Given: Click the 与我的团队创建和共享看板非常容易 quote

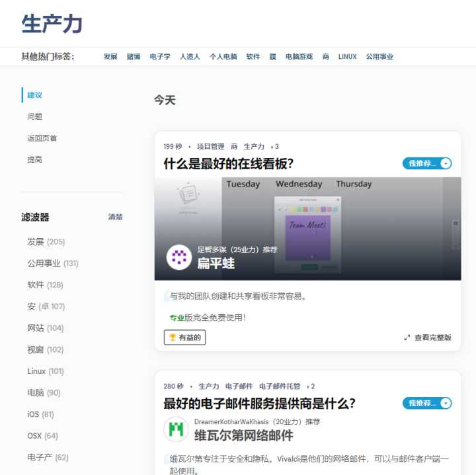Looking at the screenshot, I should click(x=238, y=296).
